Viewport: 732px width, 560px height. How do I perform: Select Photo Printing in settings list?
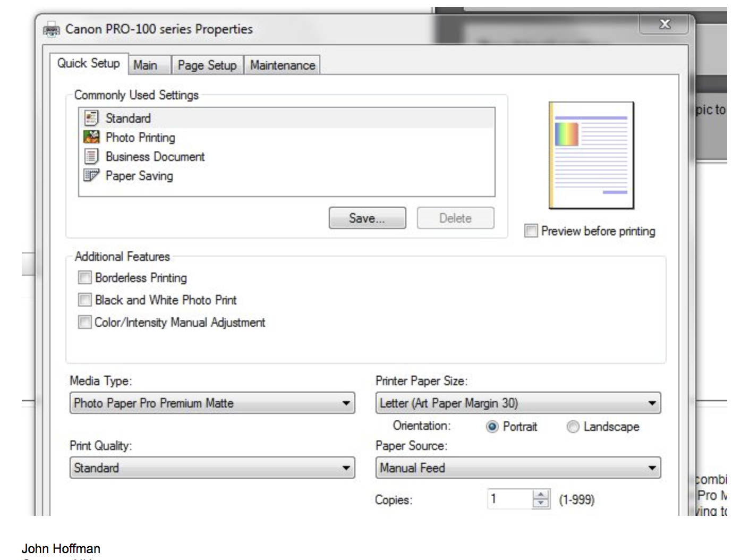click(287, 137)
